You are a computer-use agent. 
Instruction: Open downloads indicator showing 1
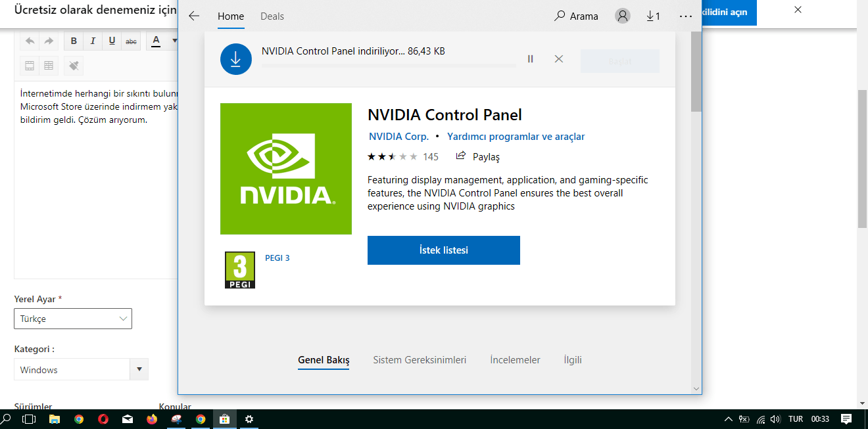tap(653, 16)
